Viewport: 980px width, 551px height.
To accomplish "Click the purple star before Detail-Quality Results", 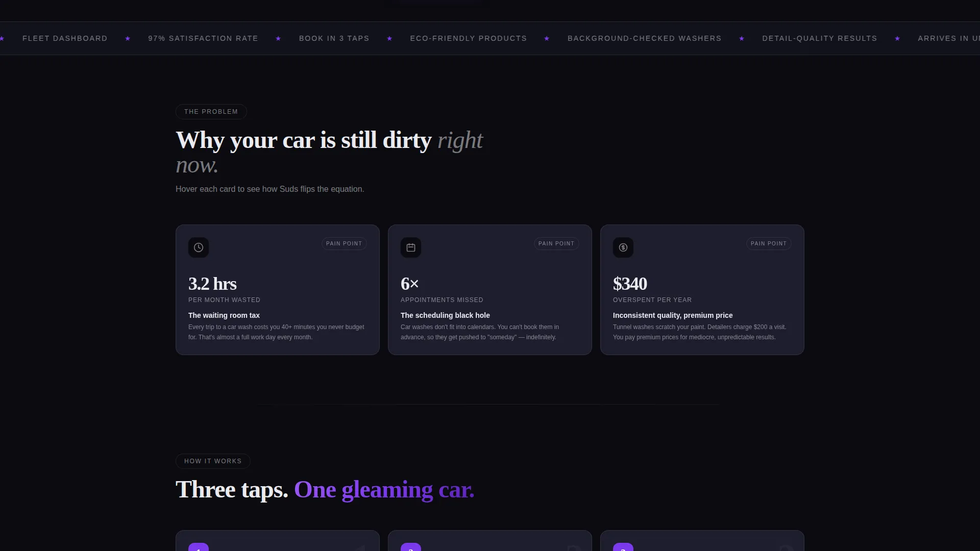I will coord(742,39).
